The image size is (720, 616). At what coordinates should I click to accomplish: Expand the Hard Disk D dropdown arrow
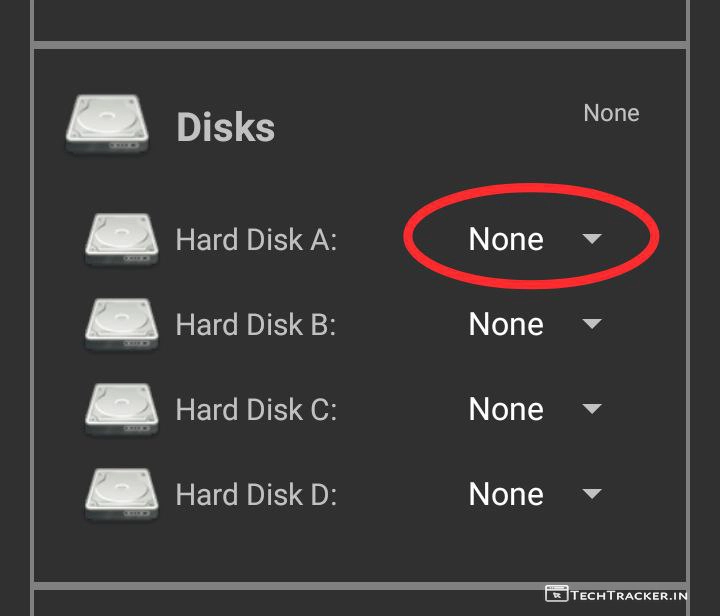tap(592, 494)
